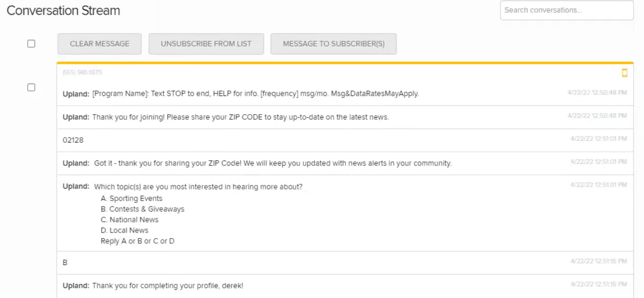Focus the Search conversations field

pos(566,10)
